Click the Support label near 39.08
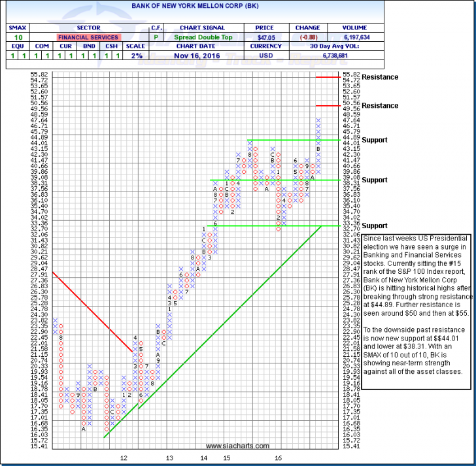 click(375, 180)
